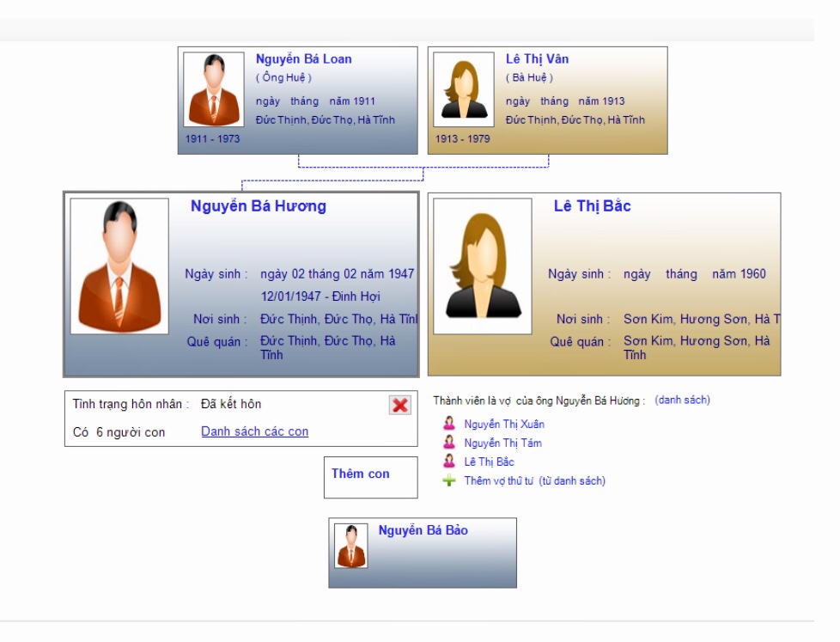Open Nguyễn Bá Loan's avatar photo
Screen dimensions: 840x642
click(214, 89)
